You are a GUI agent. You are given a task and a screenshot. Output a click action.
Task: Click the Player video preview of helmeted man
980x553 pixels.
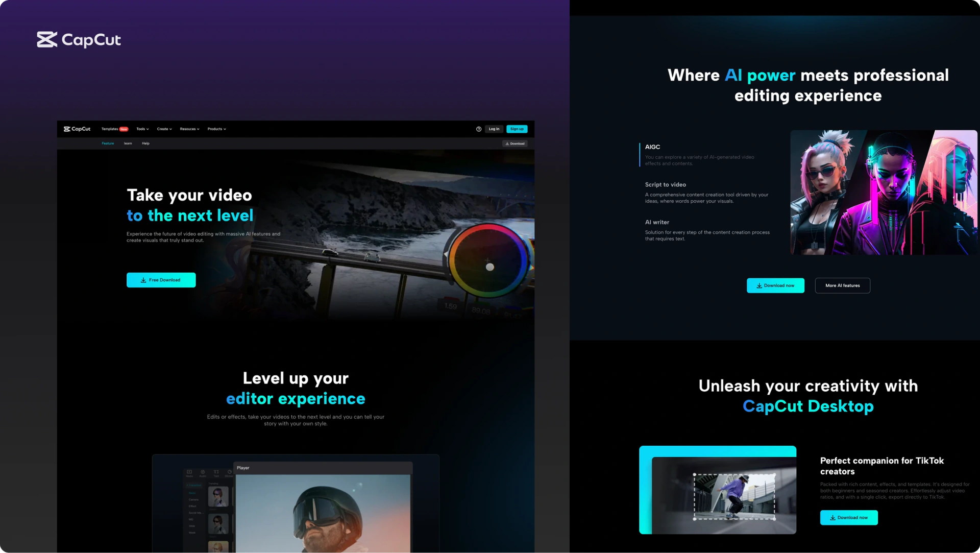click(323, 513)
